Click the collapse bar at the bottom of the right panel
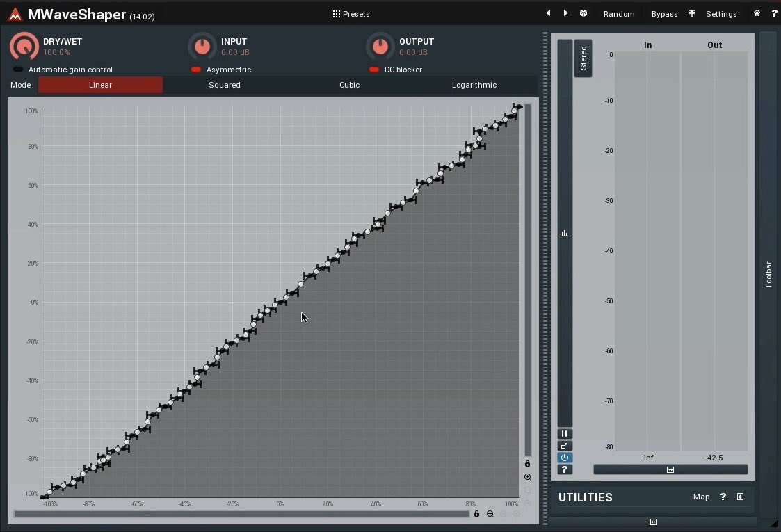This screenshot has height=532, width=781. click(x=653, y=522)
